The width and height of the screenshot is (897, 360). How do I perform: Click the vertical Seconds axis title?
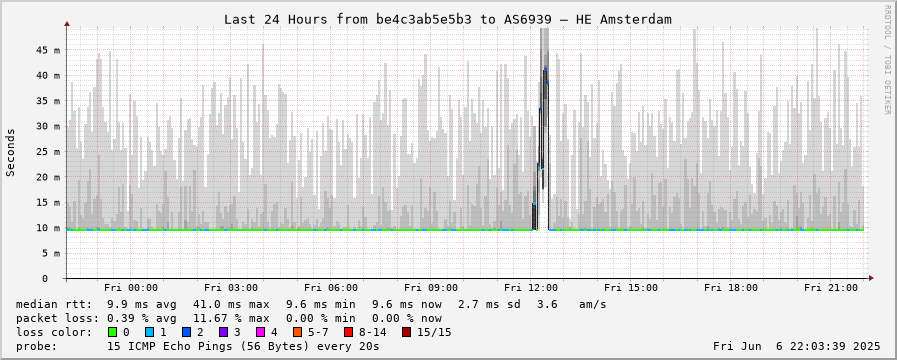(11, 152)
